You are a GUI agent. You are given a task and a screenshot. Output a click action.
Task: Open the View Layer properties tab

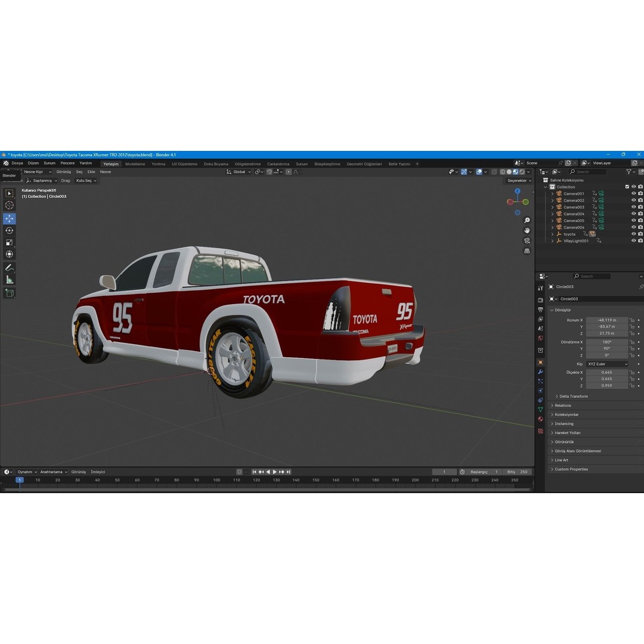tap(540, 319)
